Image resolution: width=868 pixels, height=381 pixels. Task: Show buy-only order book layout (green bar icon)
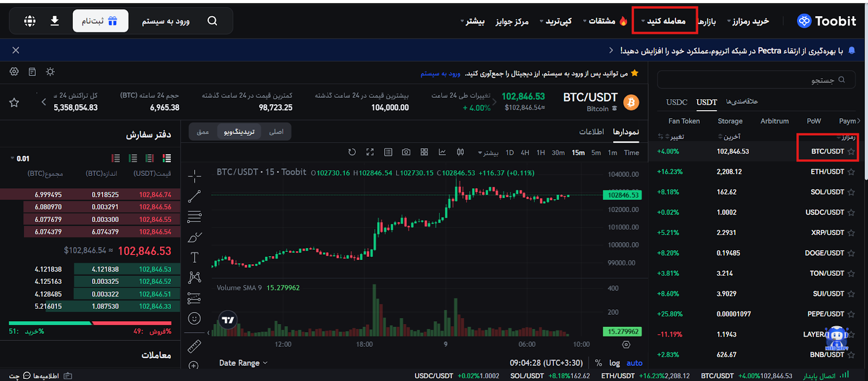pos(133,158)
